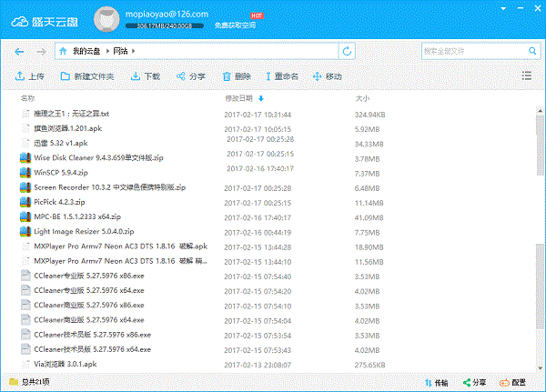Image resolution: width=546 pixels, height=392 pixels.
Task: Sort by 修改日期 column header
Action: [x=238, y=98]
